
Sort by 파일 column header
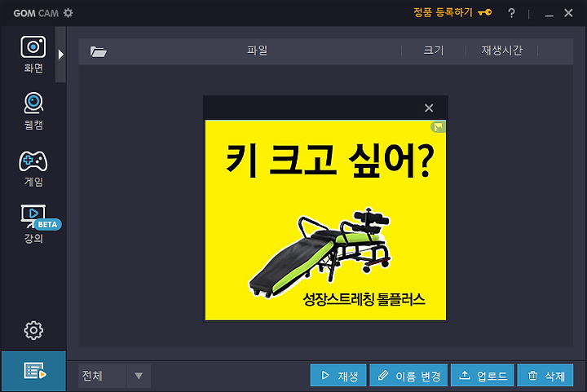click(257, 51)
